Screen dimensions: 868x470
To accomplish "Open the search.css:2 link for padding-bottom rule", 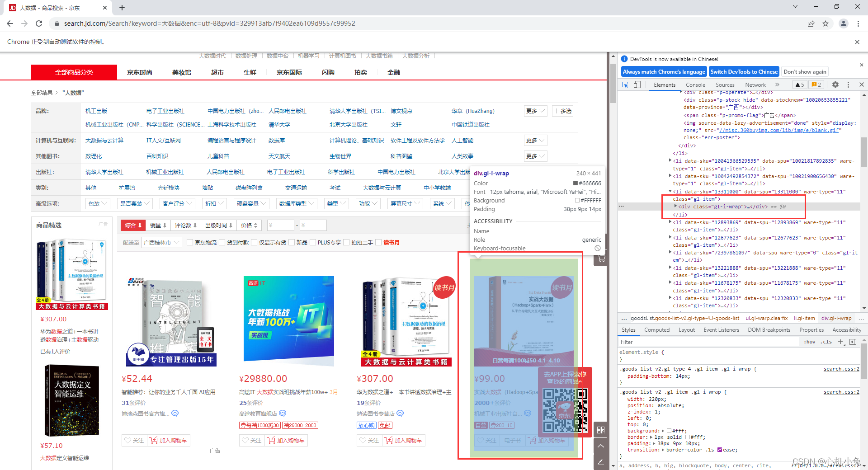I will [x=841, y=369].
